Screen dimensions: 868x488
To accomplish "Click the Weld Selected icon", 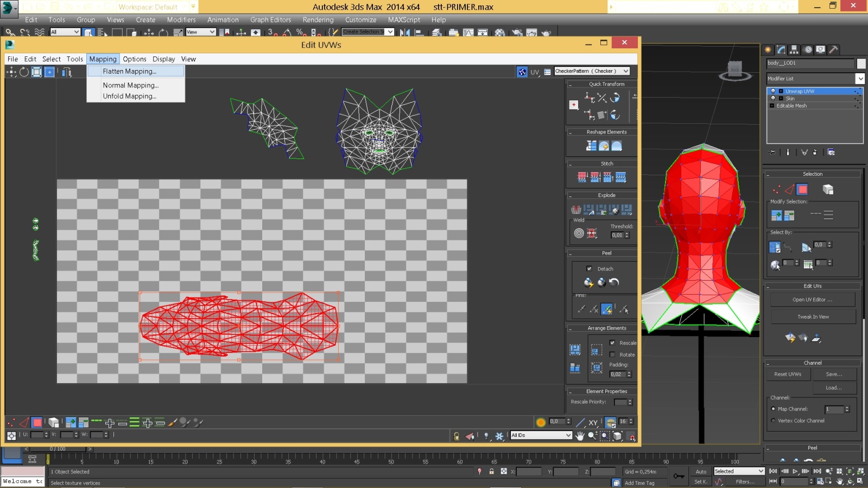I will 592,233.
